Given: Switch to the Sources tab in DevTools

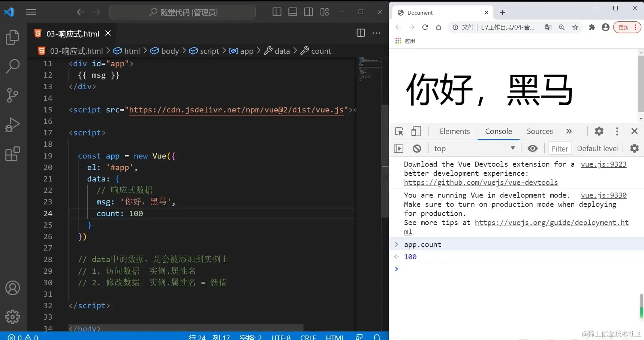Looking at the screenshot, I should 539,131.
